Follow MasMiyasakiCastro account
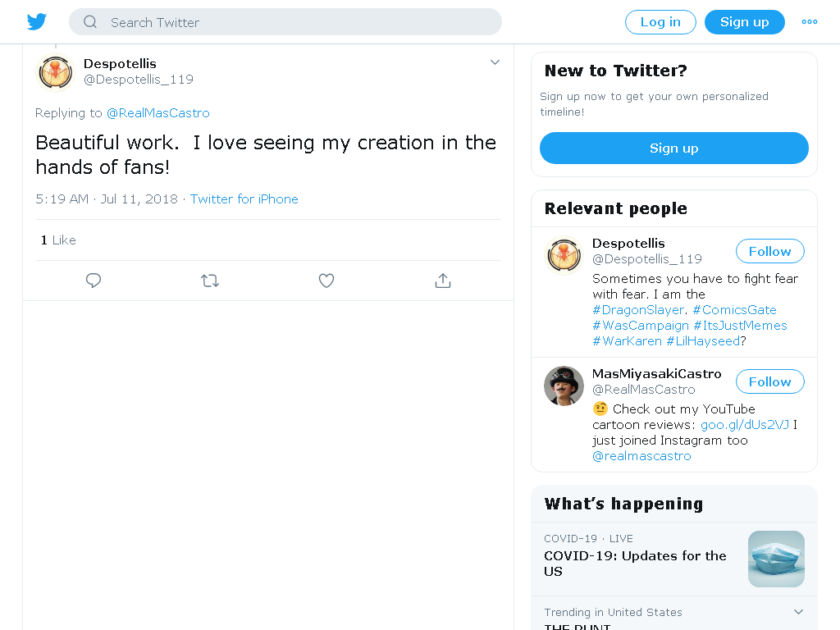Viewport: 840px width, 630px height. pyautogui.click(x=769, y=381)
